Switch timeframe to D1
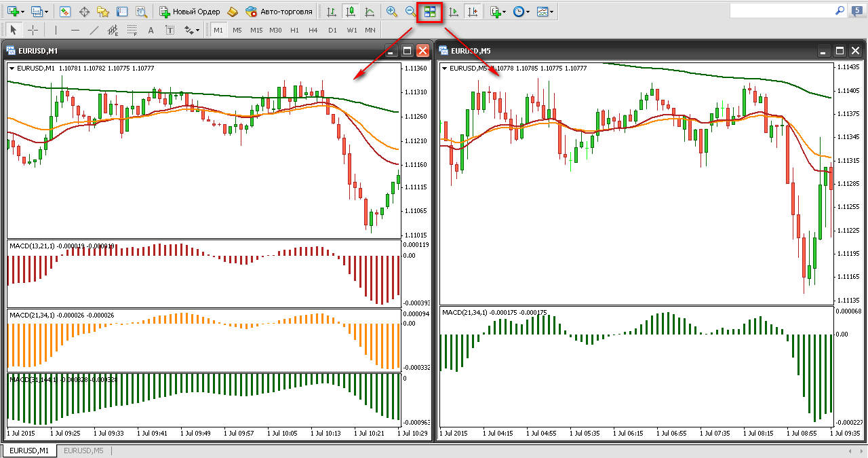 pyautogui.click(x=332, y=30)
